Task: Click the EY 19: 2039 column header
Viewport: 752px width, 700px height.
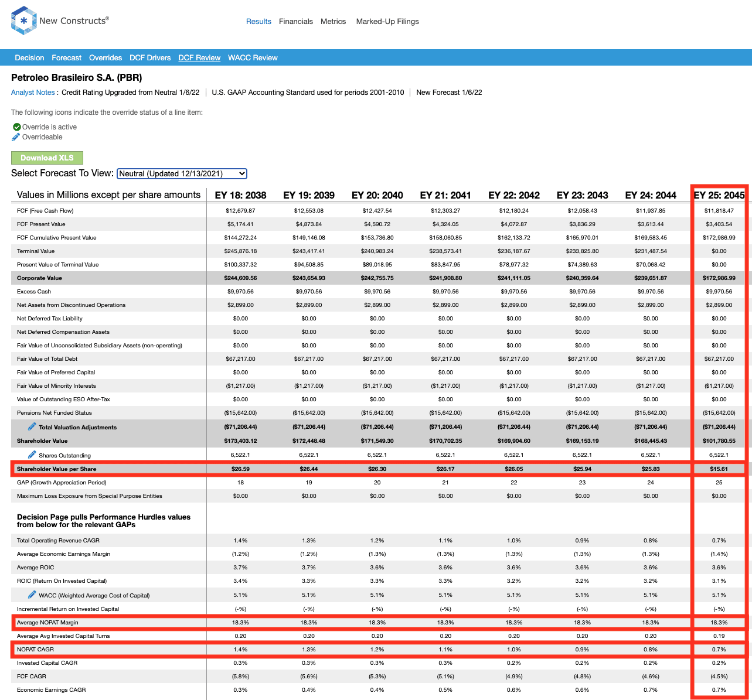Action: point(309,195)
